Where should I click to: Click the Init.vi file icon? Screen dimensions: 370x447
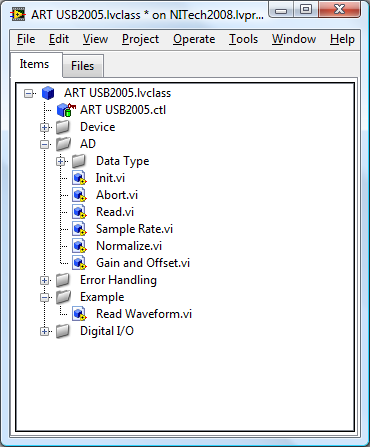point(79,178)
